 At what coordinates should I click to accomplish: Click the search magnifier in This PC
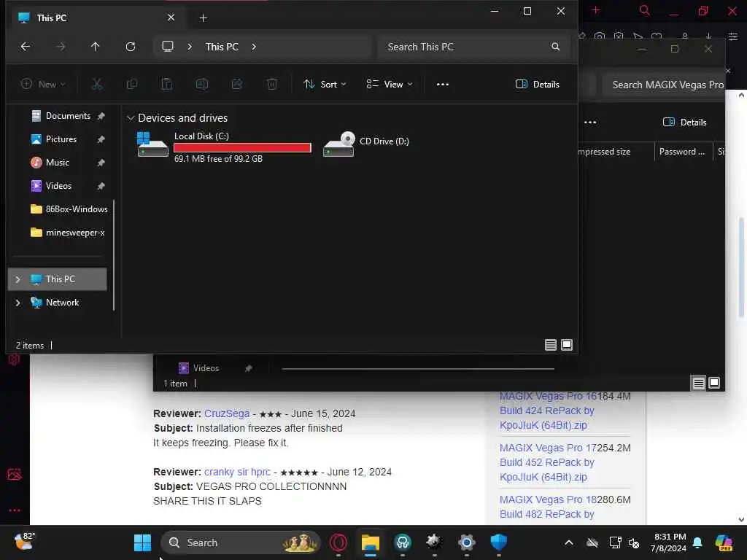pyautogui.click(x=555, y=47)
